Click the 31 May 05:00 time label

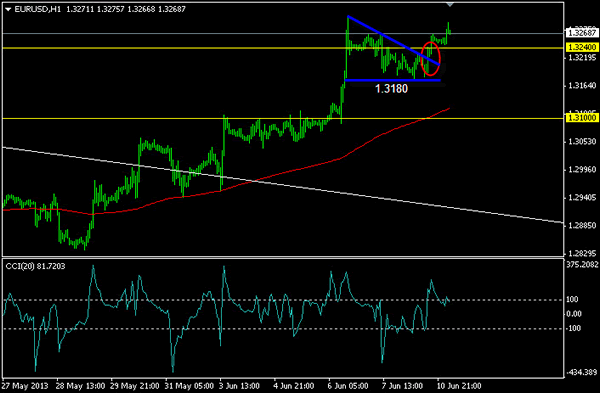click(x=189, y=386)
